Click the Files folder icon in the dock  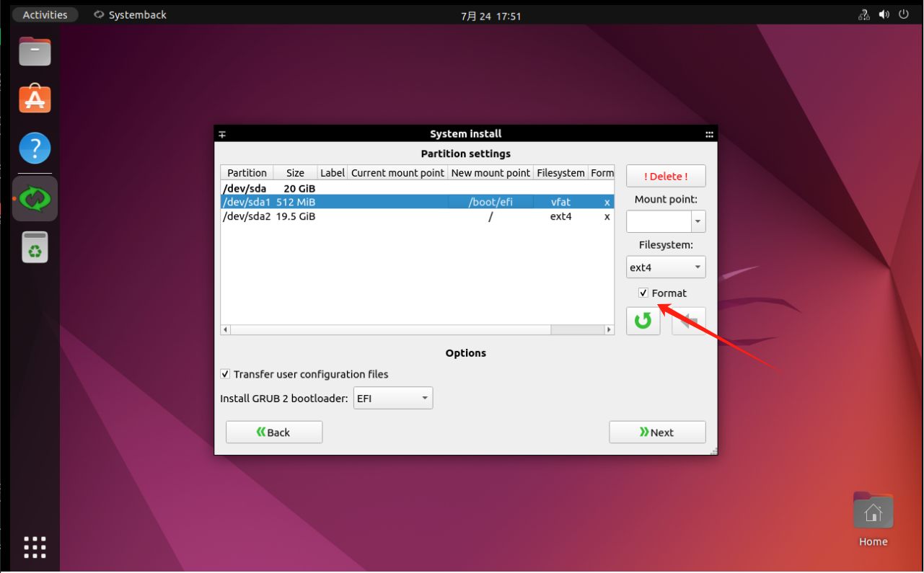[x=34, y=51]
